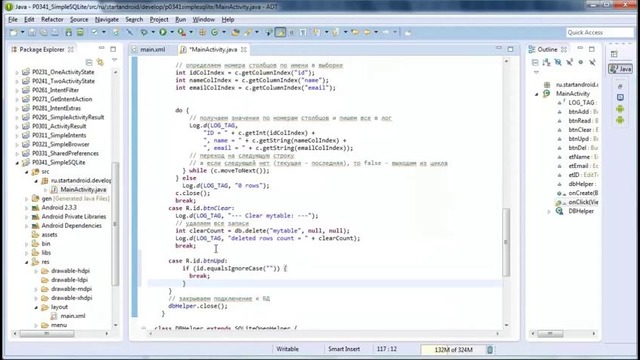This screenshot has height=360, width=640.
Task: Minimize the Outline view panel
Action: [580, 49]
